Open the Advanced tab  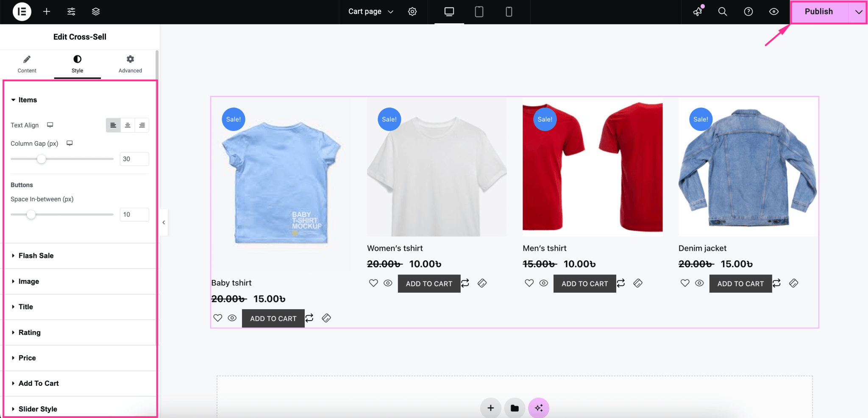tap(130, 64)
